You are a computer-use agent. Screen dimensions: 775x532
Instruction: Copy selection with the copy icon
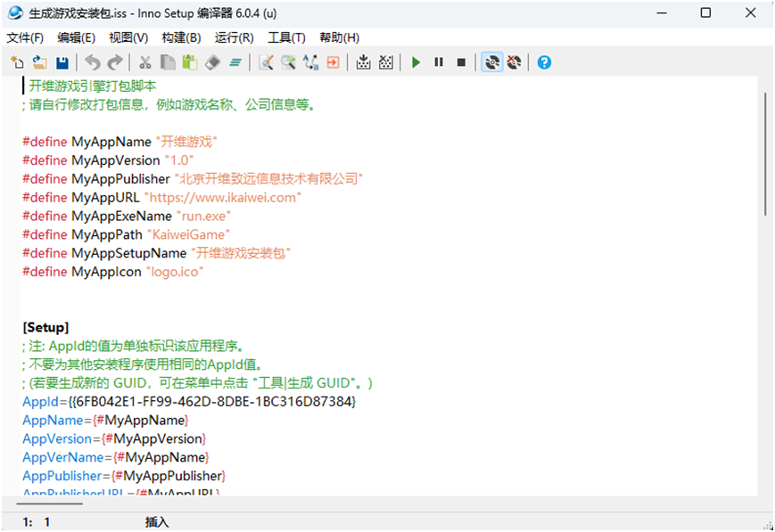(x=168, y=62)
